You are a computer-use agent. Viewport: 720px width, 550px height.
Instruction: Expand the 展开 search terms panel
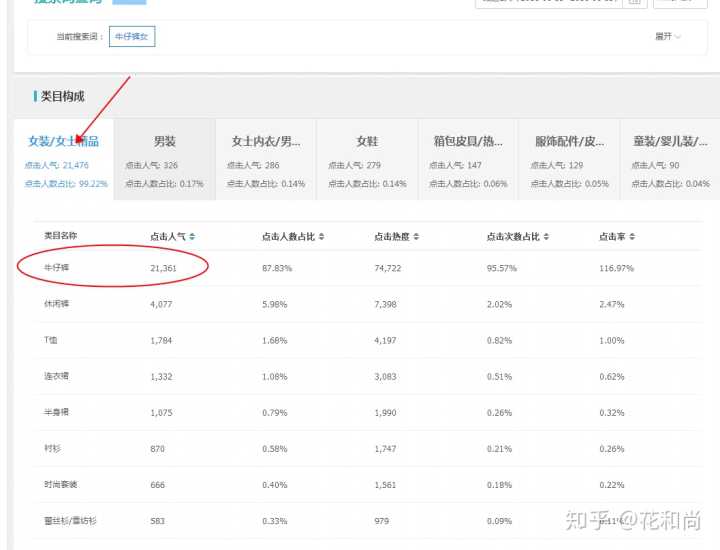(x=668, y=37)
